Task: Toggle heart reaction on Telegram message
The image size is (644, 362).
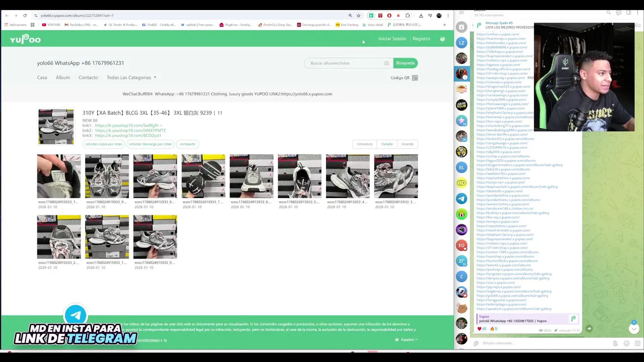Action: pyautogui.click(x=482, y=329)
